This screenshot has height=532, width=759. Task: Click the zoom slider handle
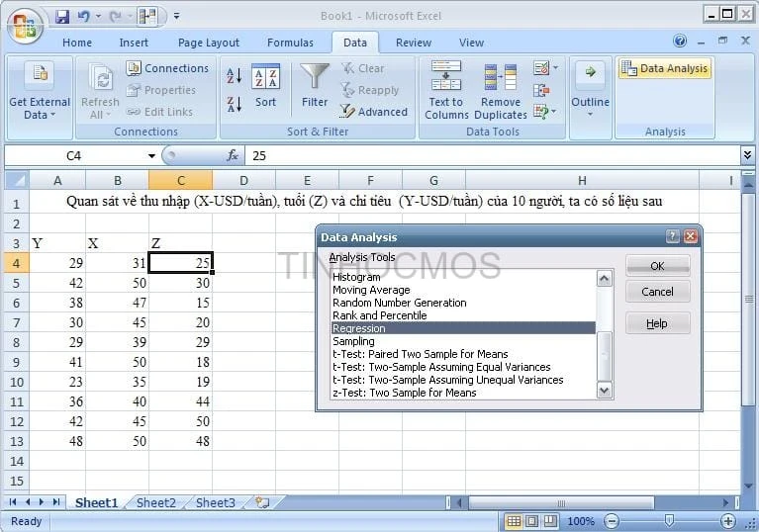coord(669,521)
